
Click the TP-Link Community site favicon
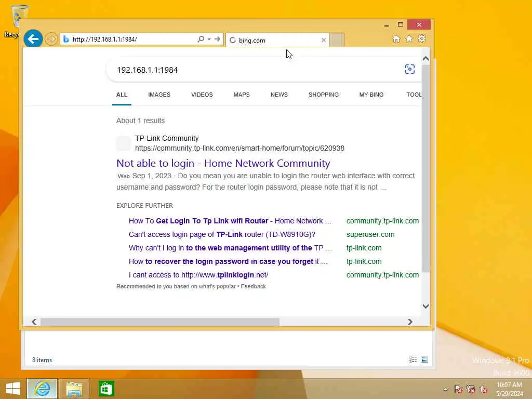[x=124, y=143]
